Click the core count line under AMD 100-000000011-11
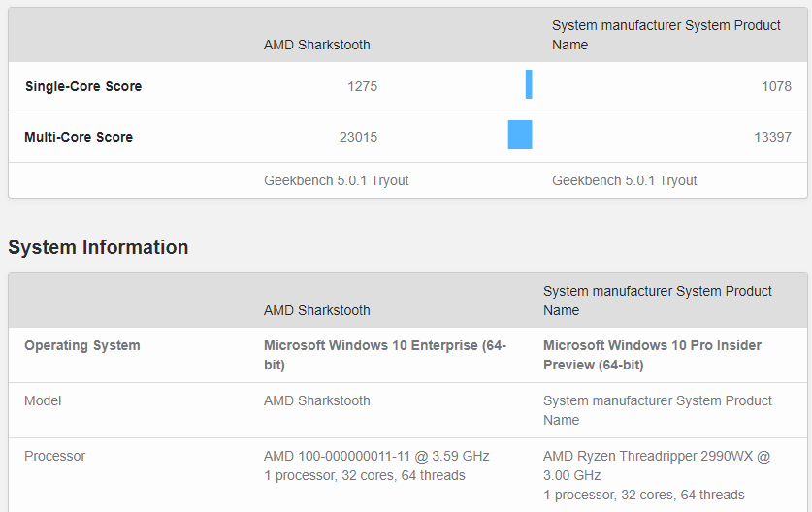Viewport: 812px width, 512px height. pyautogui.click(x=365, y=476)
